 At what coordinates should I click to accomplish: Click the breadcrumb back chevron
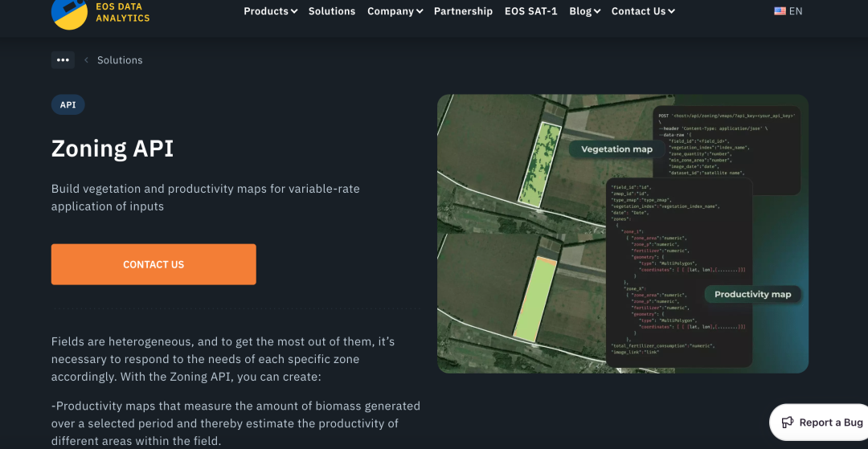click(86, 59)
